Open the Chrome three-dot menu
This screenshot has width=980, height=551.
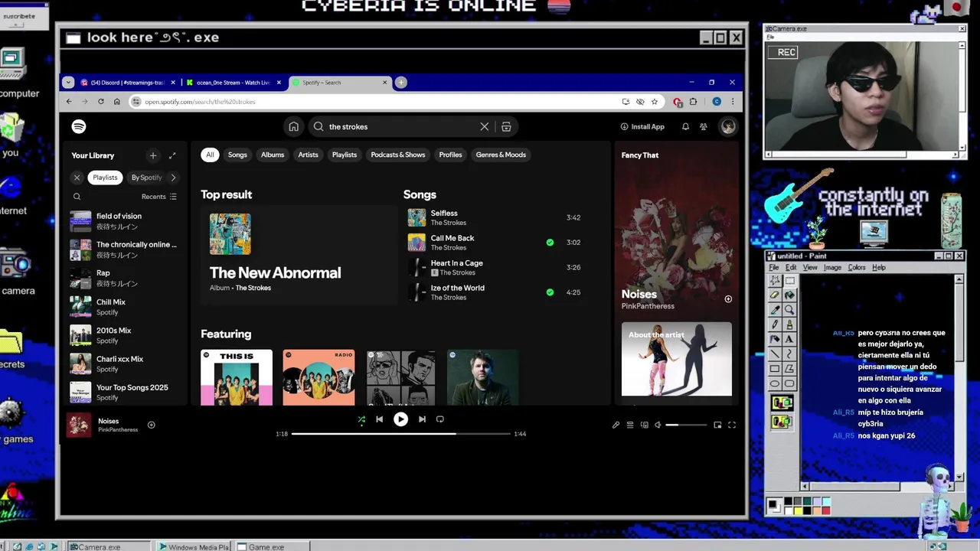(x=733, y=102)
